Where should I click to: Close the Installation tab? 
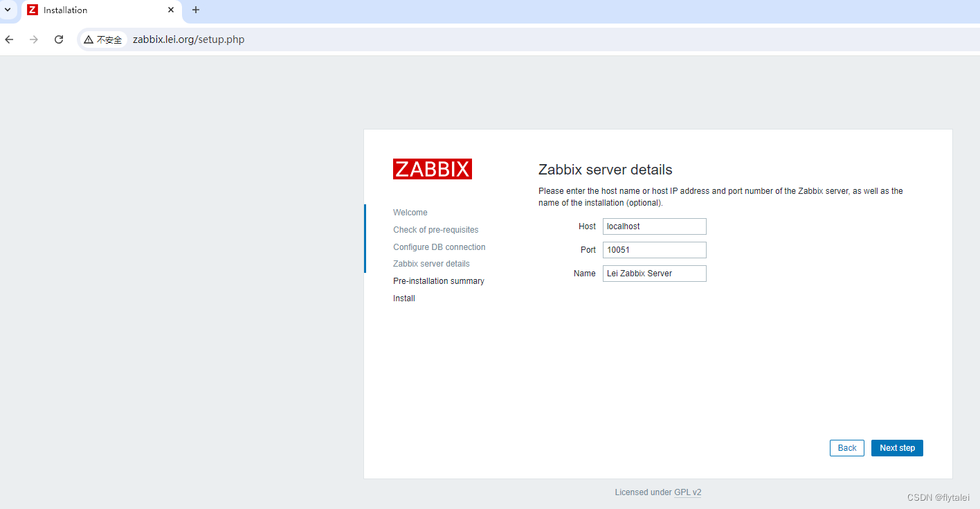coord(171,10)
